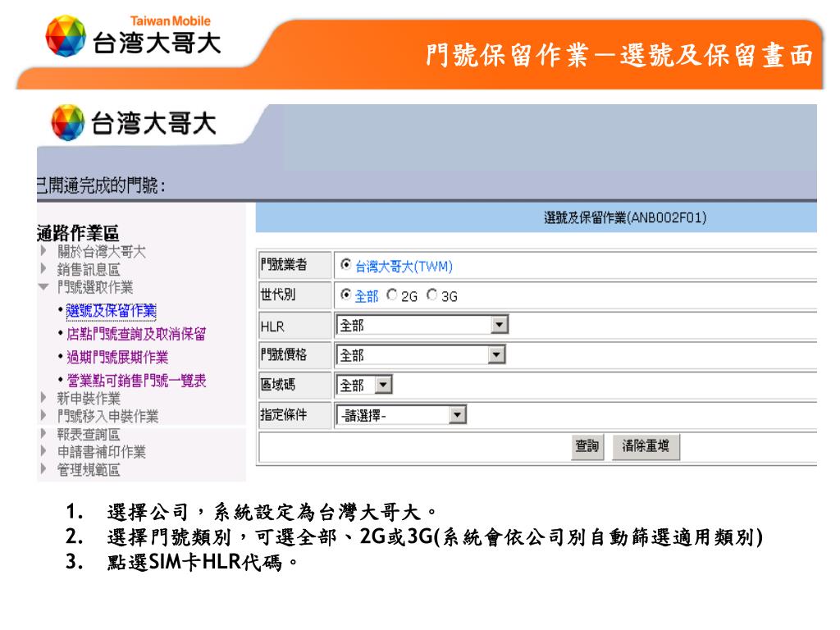Open the HLR dropdown list
This screenshot has height=630, width=840.
[422, 325]
